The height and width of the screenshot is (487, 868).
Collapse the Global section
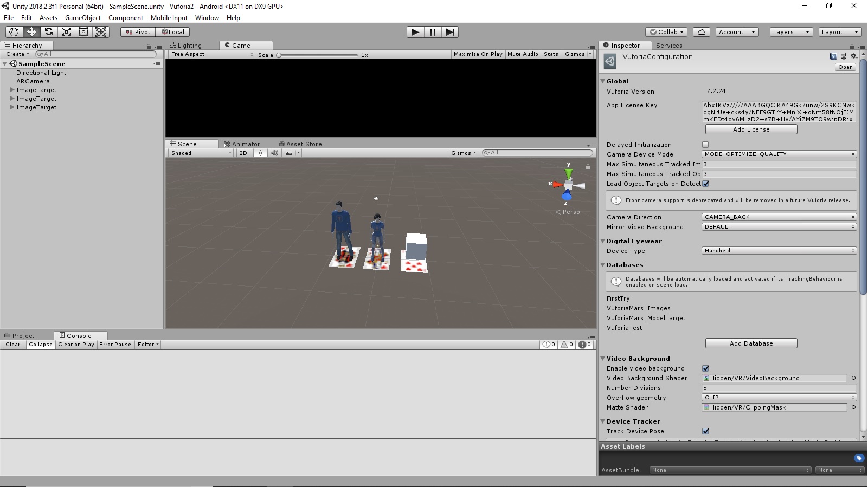(602, 81)
